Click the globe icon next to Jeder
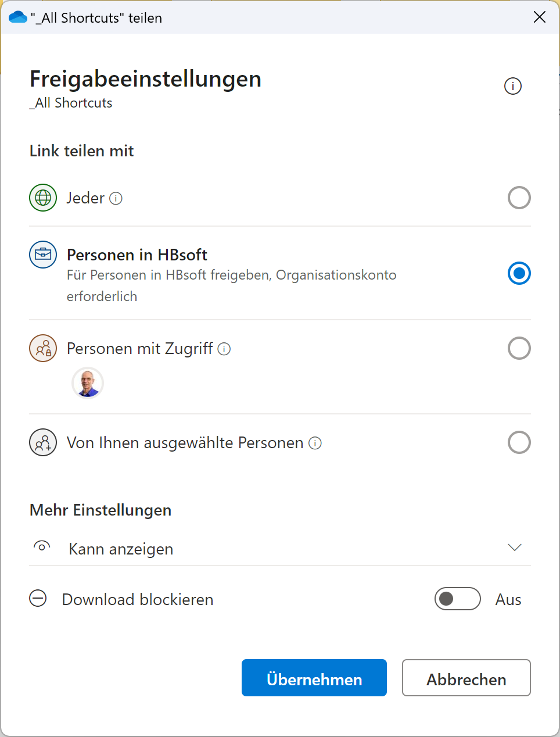 43,198
